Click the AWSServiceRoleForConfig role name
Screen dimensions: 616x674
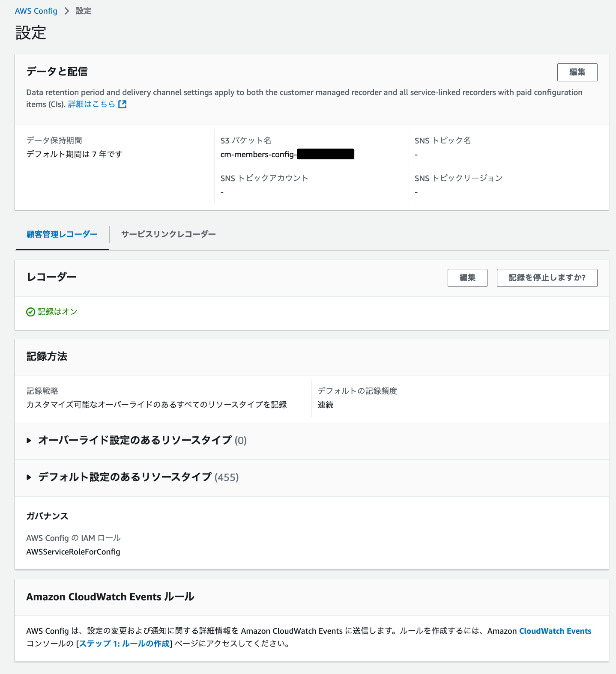tap(73, 552)
